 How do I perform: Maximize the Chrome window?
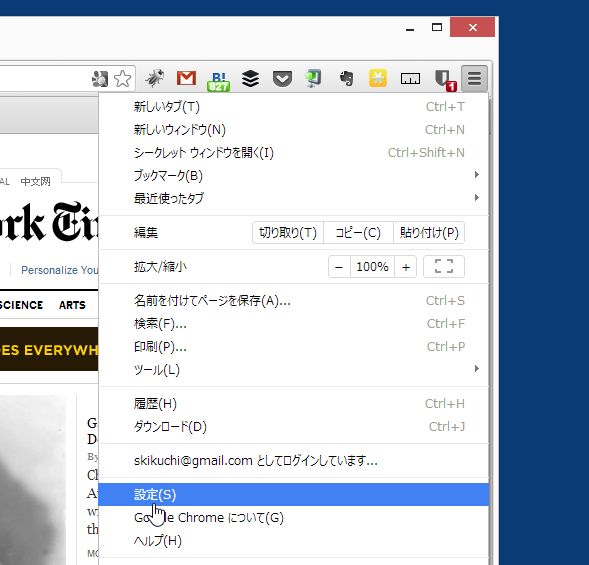tap(437, 27)
